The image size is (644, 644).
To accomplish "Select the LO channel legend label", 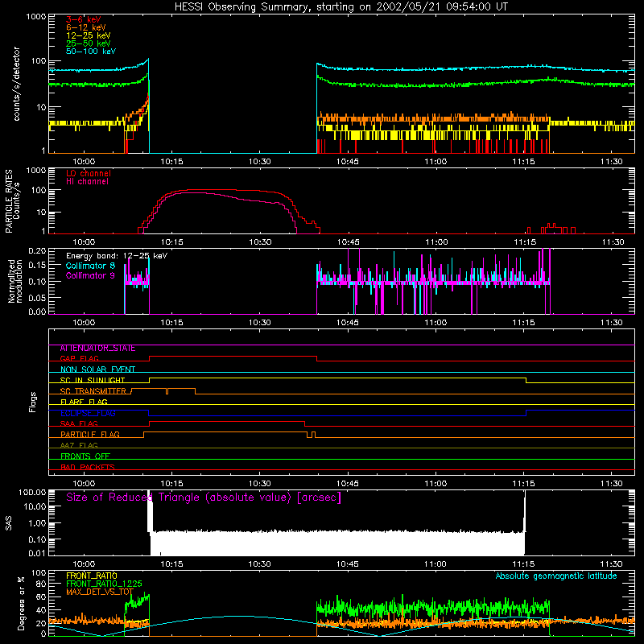I will click(x=89, y=174).
